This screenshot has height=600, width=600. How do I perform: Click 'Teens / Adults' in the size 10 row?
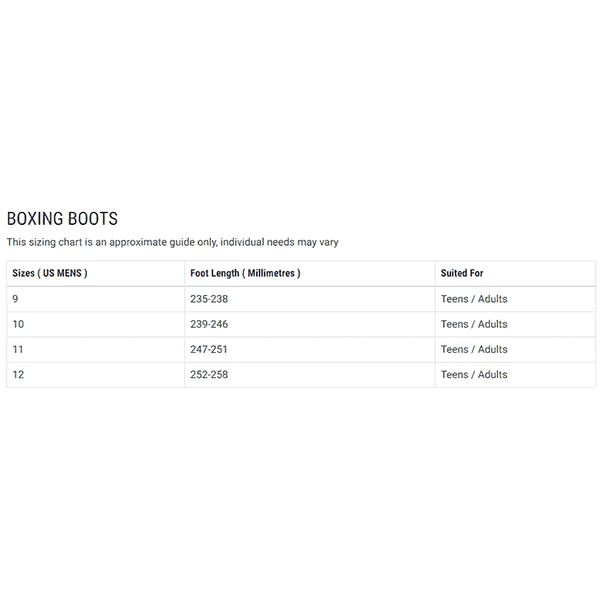(474, 324)
